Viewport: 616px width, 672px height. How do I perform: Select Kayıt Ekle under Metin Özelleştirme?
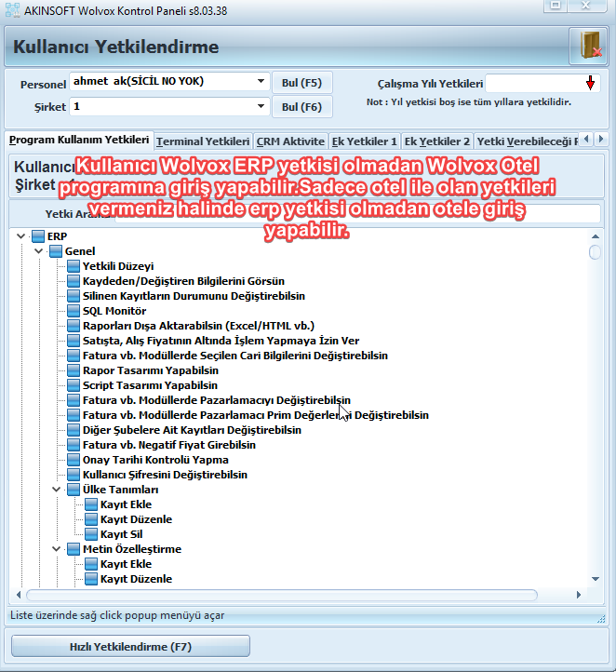(x=126, y=564)
